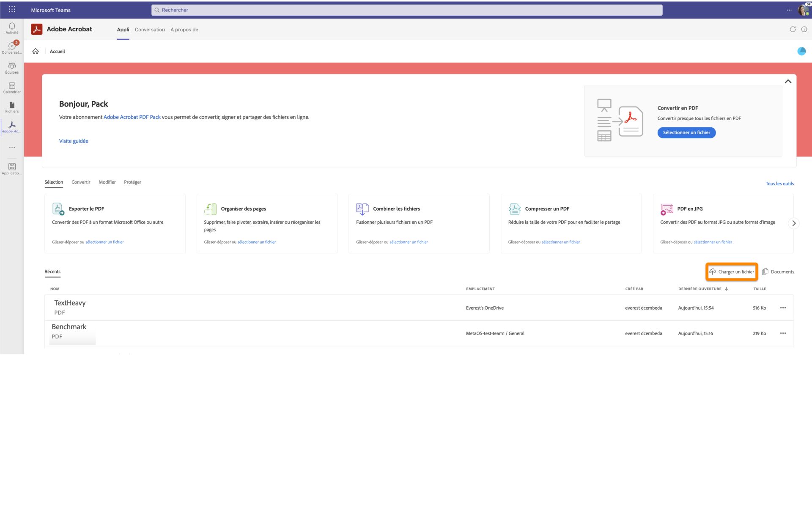Screen dimensions: 812x506
Task: Select a file for Exporter le PDF
Action: pos(104,242)
